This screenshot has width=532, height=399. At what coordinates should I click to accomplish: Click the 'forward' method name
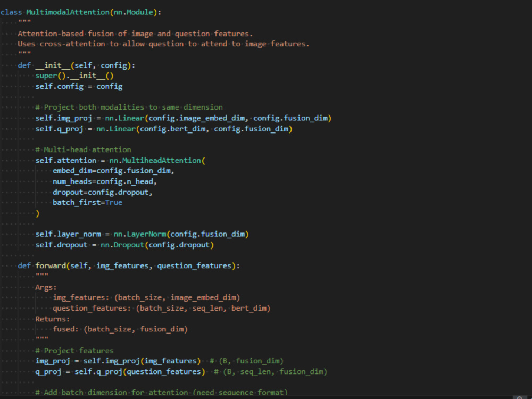click(51, 265)
